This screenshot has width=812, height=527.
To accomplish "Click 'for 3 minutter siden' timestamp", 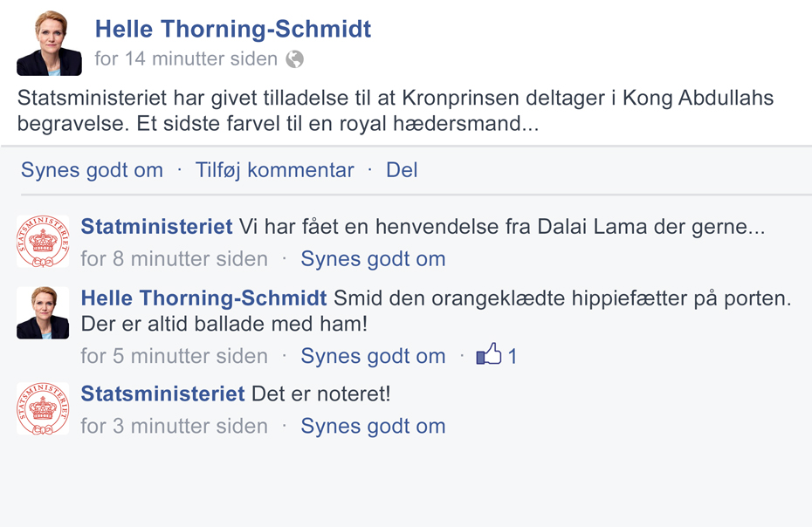I will 174,426.
